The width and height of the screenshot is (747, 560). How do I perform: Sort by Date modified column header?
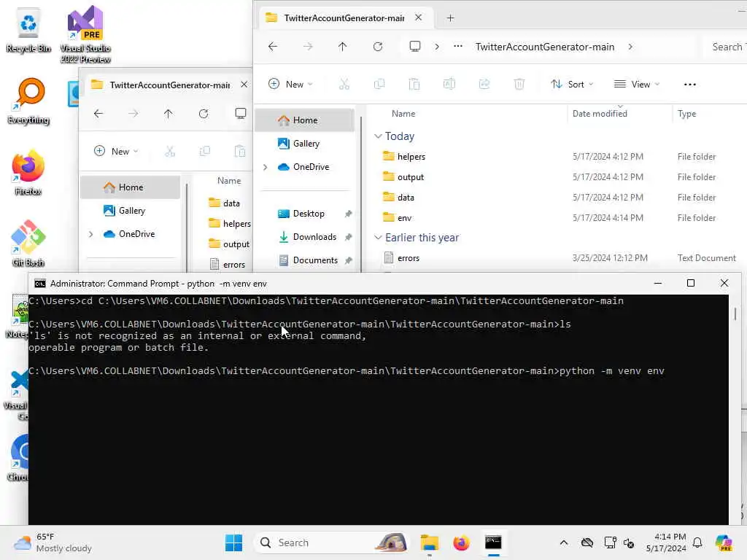pos(600,114)
